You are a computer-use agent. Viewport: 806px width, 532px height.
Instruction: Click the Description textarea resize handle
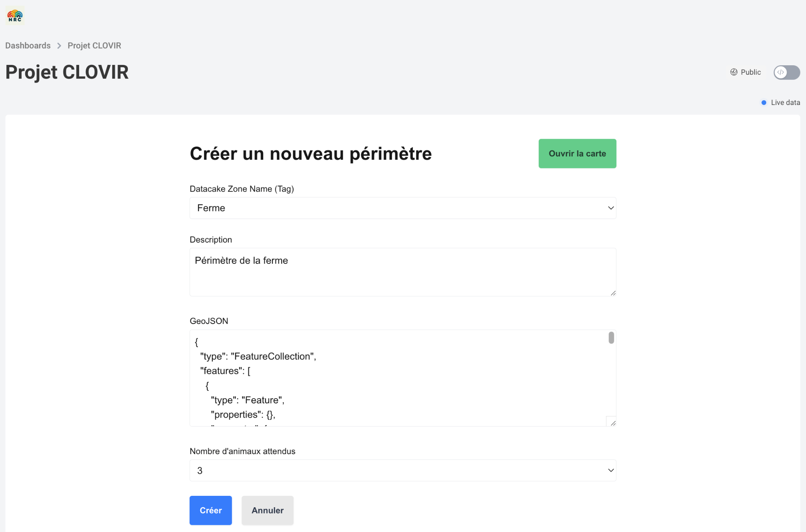pos(613,293)
